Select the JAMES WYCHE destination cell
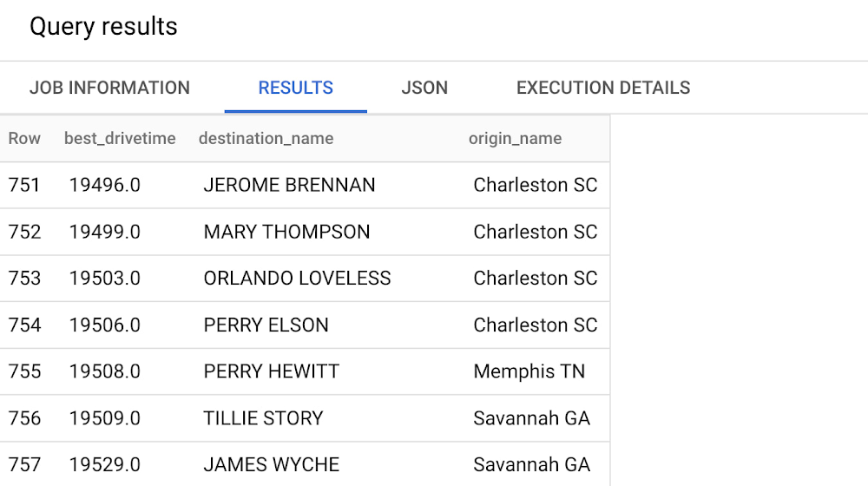Image resolution: width=868 pixels, height=486 pixels. click(x=271, y=464)
